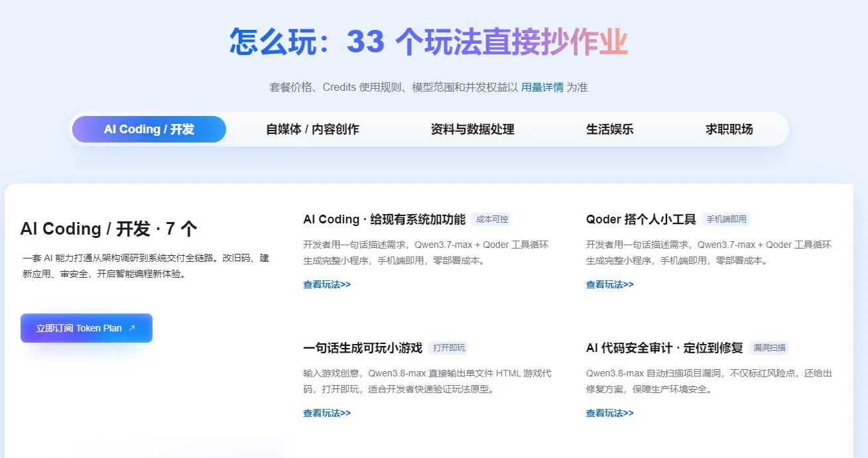Image resolution: width=868 pixels, height=458 pixels.
Task: Open 查看玩法>> under Qoder 搭个人小工具
Action: tap(609, 284)
